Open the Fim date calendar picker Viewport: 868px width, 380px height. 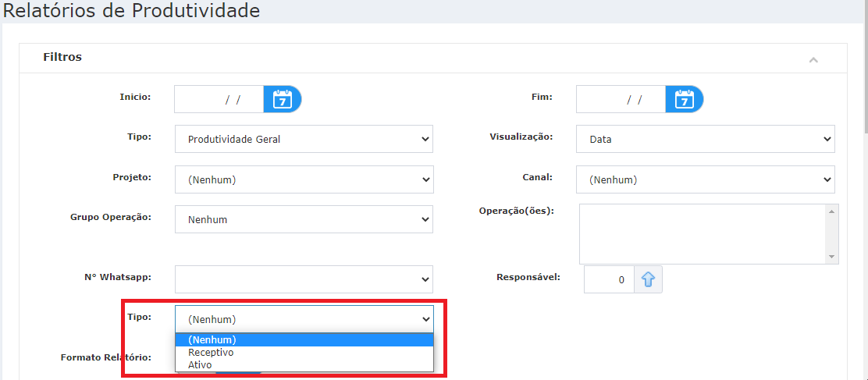(x=685, y=100)
